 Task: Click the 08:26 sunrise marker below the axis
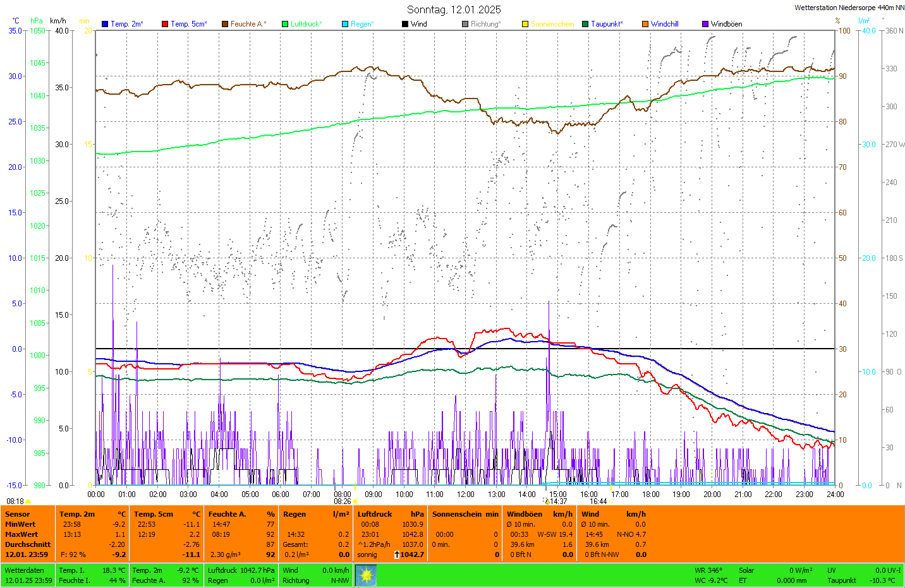(343, 501)
